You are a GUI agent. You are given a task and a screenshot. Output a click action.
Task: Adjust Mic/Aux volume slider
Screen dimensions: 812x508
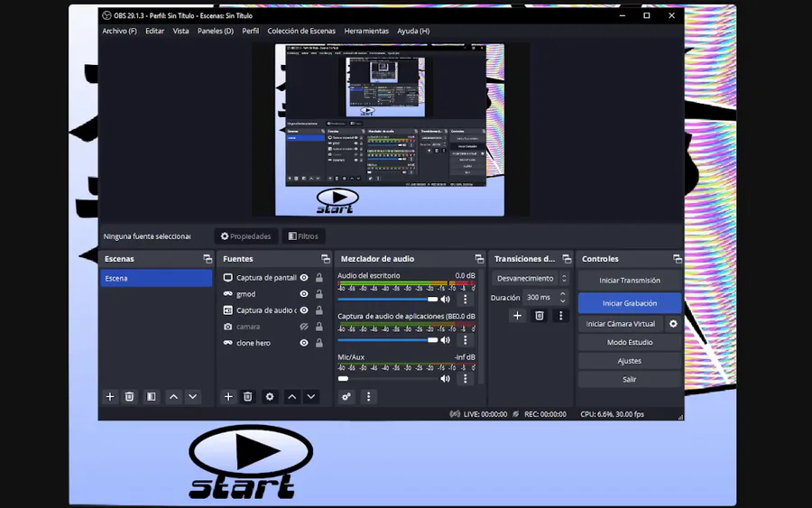(388, 379)
